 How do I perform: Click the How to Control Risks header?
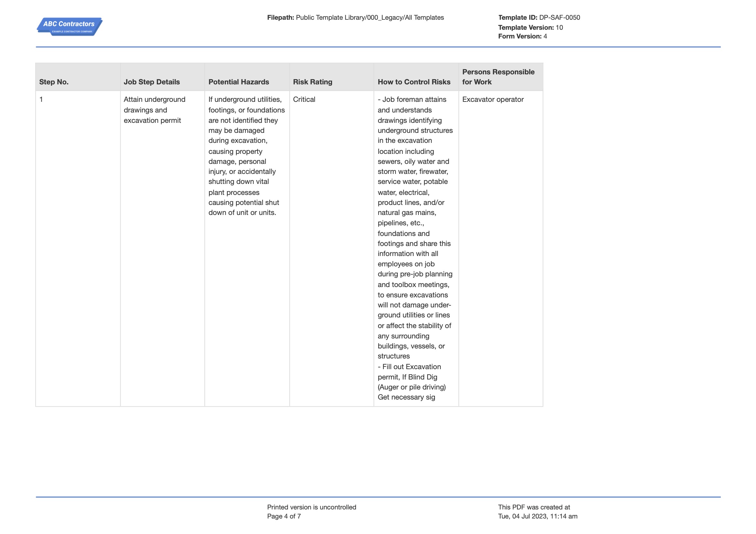pyautogui.click(x=414, y=82)
